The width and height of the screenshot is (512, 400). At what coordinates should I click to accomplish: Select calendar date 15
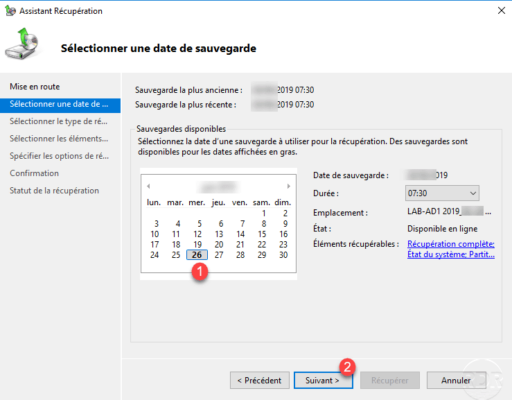coord(262,234)
